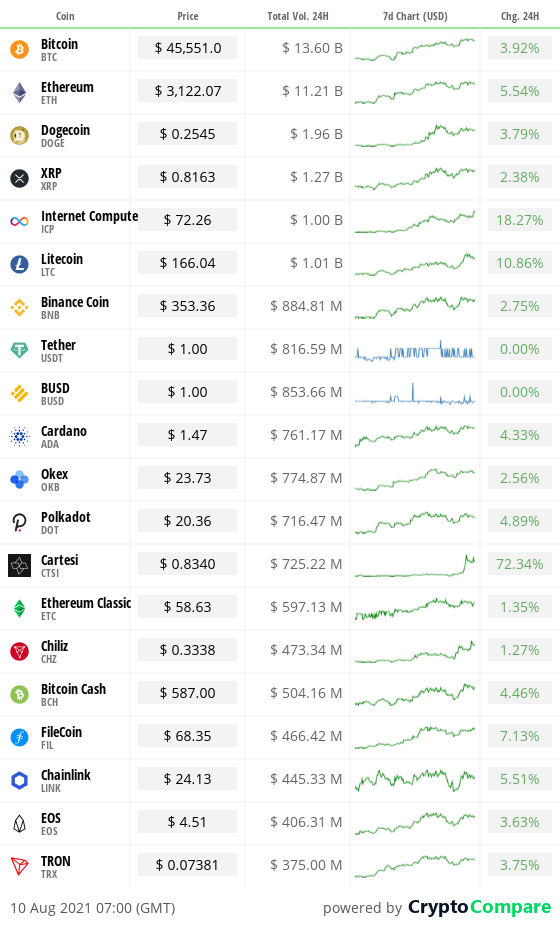The image size is (560, 928).
Task: Click the Bitcoin $ 45,551.0 price button
Action: tap(188, 48)
